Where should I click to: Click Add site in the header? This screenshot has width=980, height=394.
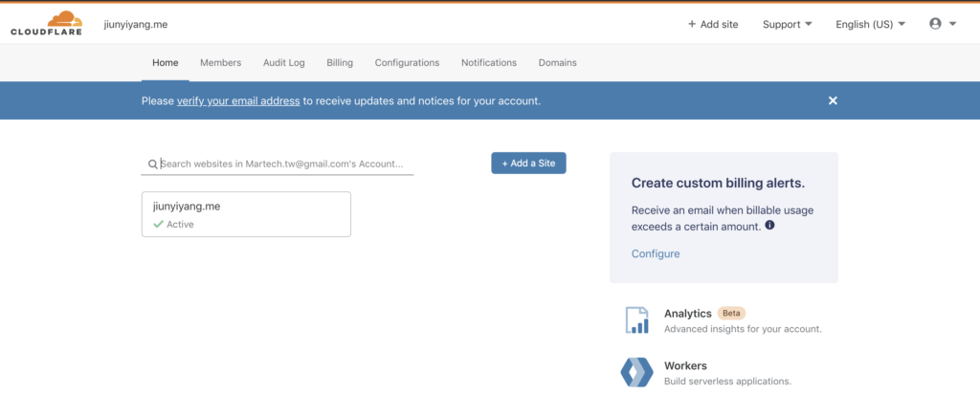click(x=713, y=24)
